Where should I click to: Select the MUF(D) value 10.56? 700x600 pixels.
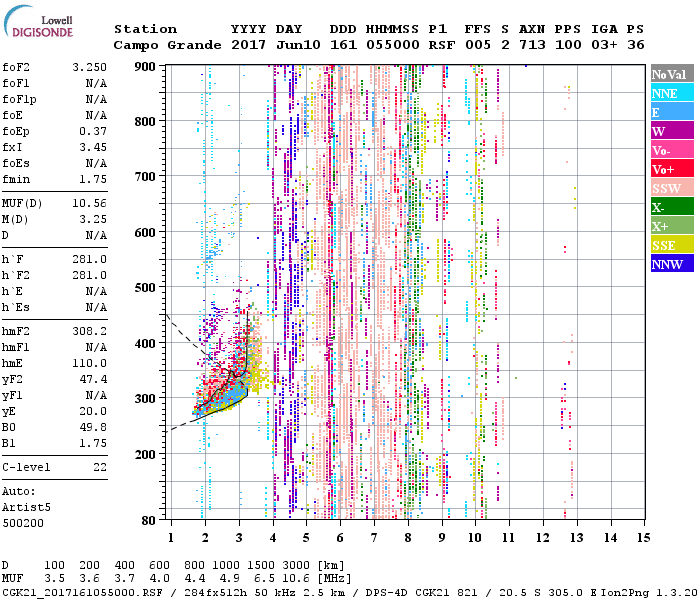[90, 203]
